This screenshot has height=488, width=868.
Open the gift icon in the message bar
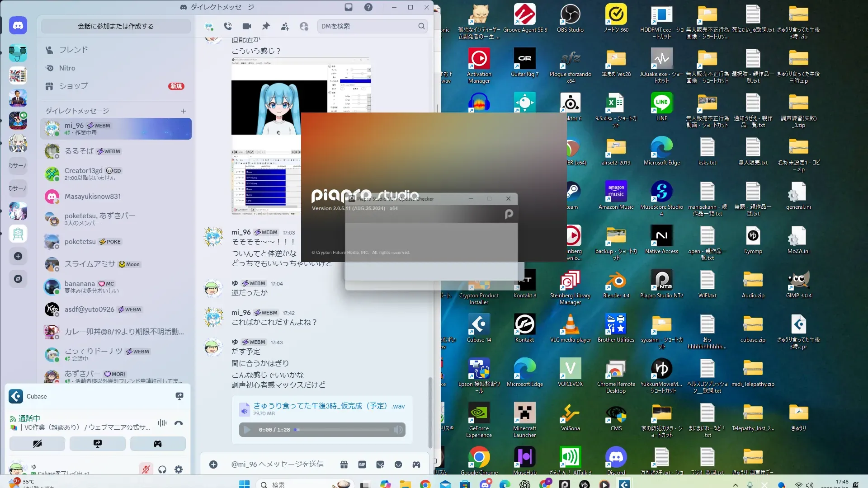tap(344, 465)
